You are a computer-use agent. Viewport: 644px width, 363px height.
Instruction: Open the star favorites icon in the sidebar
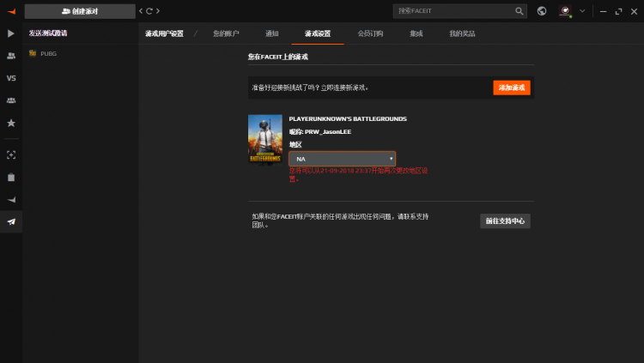(x=11, y=123)
